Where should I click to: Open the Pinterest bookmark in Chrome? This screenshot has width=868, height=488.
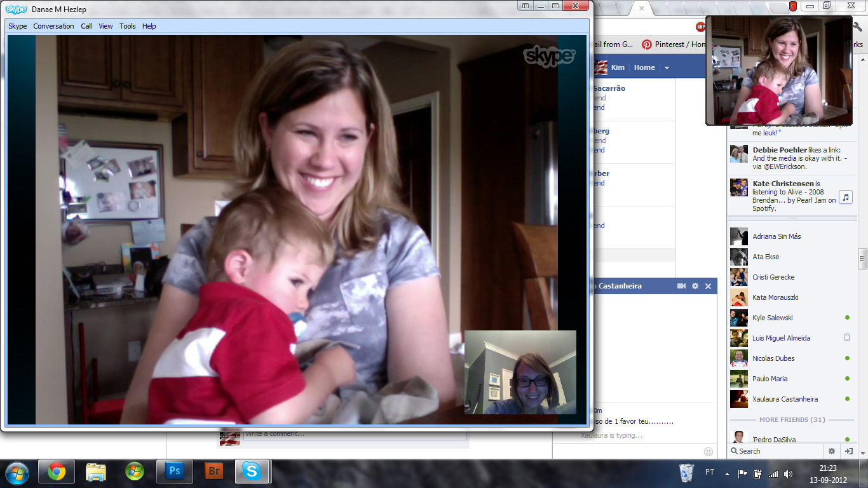(x=674, y=44)
